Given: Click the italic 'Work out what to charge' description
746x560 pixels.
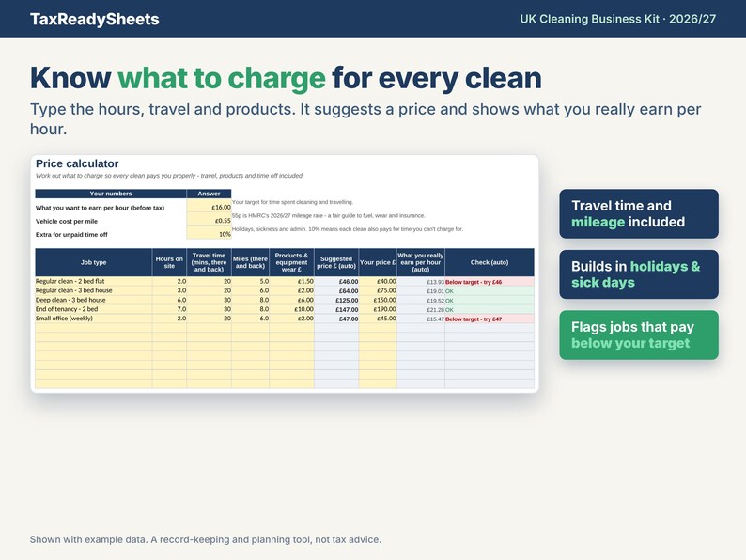Looking at the screenshot, I should [169, 176].
